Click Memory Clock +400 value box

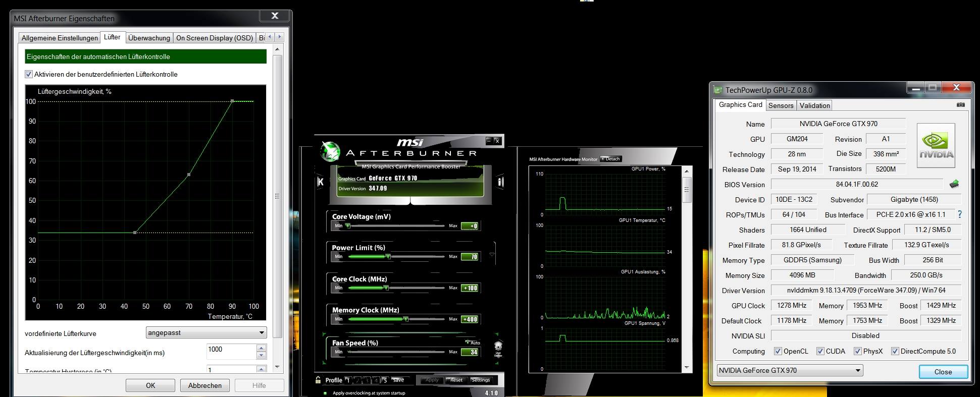[470, 319]
